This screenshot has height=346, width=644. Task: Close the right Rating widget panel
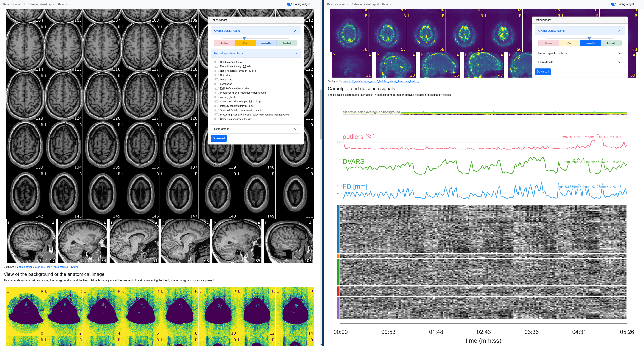(x=624, y=20)
